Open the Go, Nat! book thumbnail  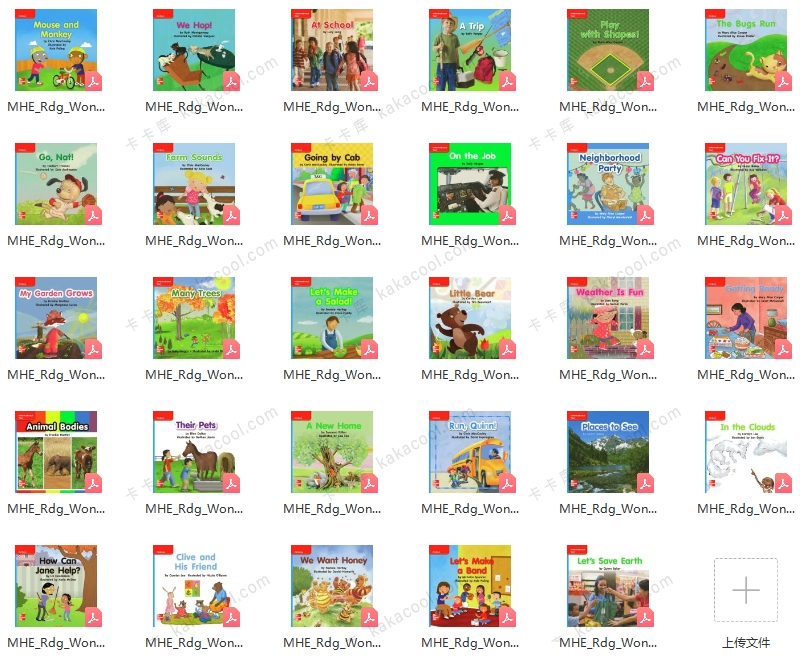click(57, 184)
